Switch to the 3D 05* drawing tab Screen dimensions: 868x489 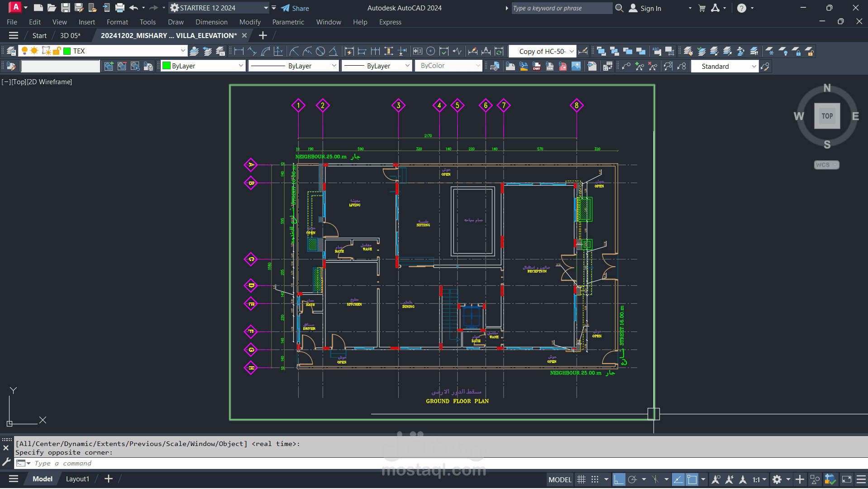click(x=70, y=35)
